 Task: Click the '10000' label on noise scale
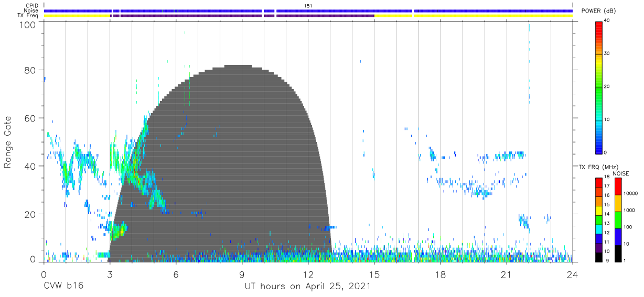coord(630,193)
